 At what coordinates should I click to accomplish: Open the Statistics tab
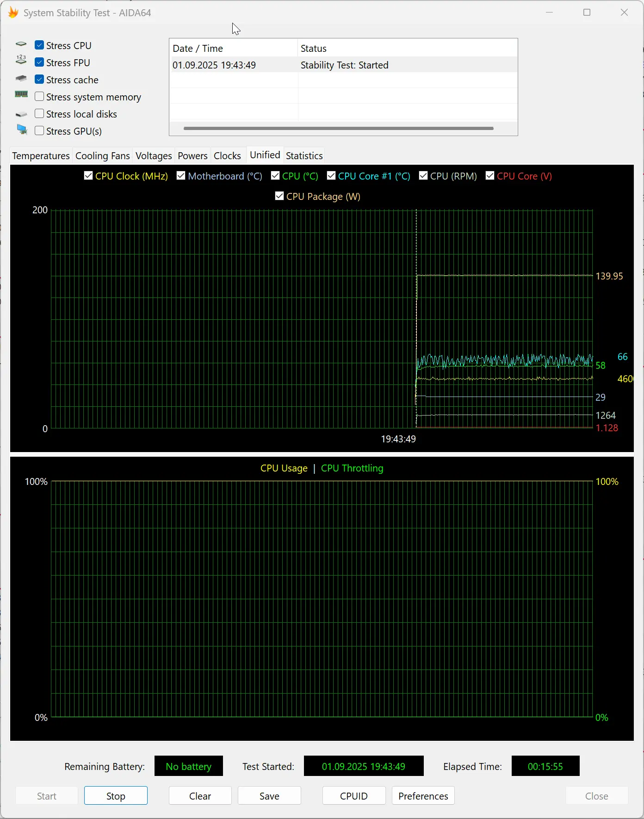tap(304, 155)
